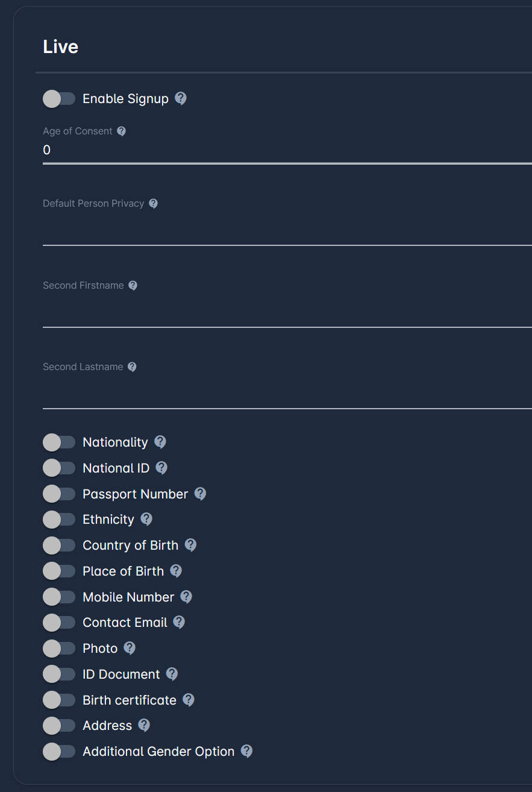Open the Ethnicity help icon
The image size is (532, 792).
[x=146, y=519]
